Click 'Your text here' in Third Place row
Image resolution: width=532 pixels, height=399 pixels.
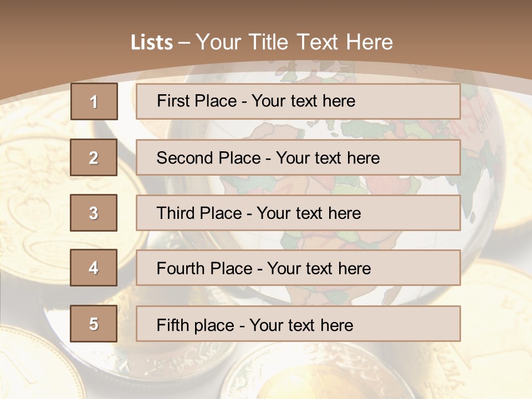[x=309, y=213]
